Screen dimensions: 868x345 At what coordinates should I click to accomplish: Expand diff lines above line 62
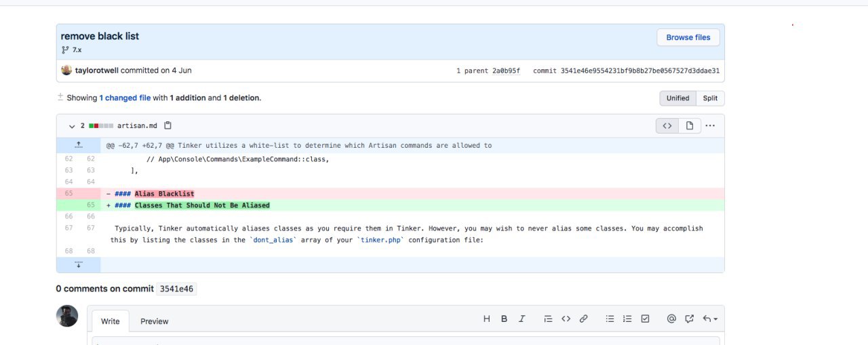pos(79,145)
